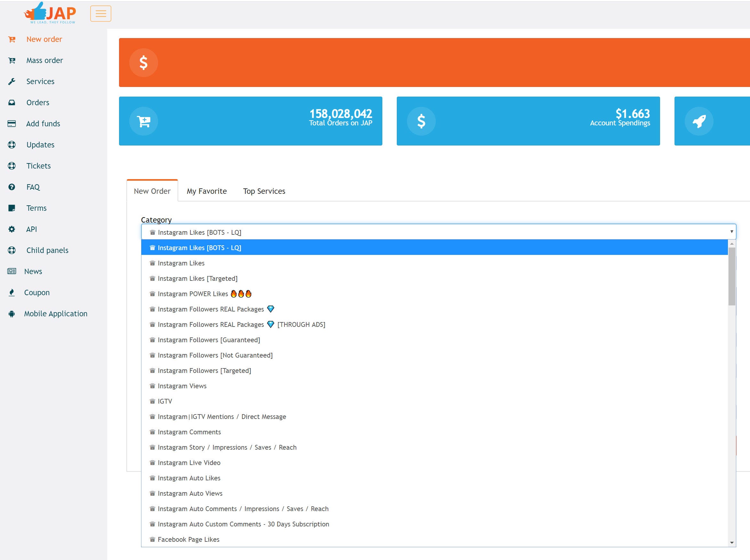The height and width of the screenshot is (560, 750).
Task: Click the Mobile Application android icon
Action: pyautogui.click(x=12, y=313)
